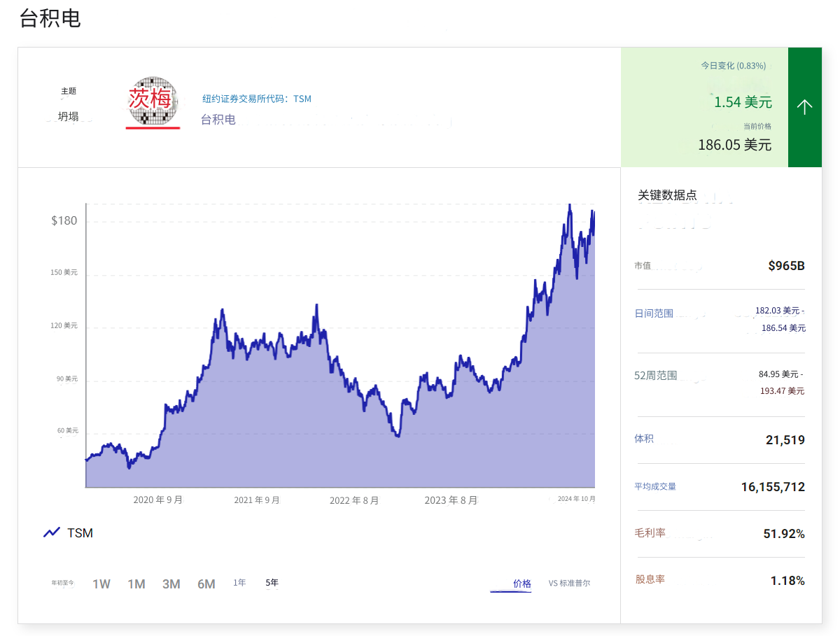840x636 pixels.
Task: Select the 1W time range
Action: pos(101,584)
